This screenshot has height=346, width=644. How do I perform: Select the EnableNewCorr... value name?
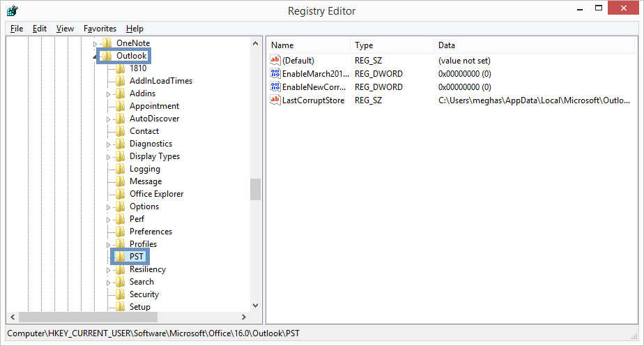[314, 86]
